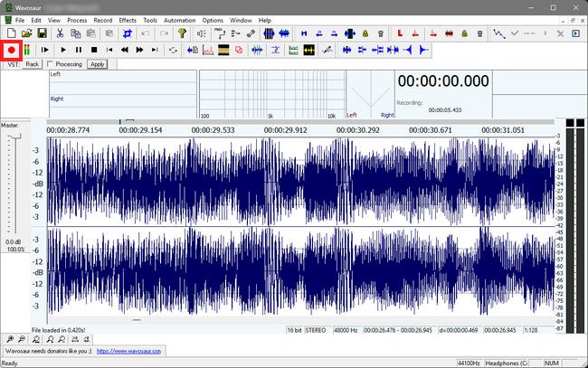Click the horizontal scrollbar above the timeline
This screenshot has width=588, height=368.
(x=300, y=122)
